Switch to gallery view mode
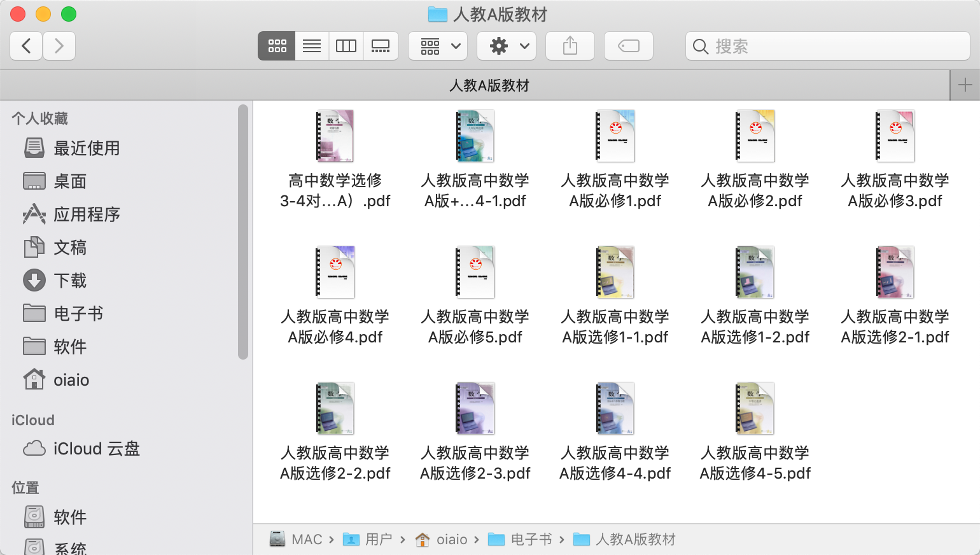 pyautogui.click(x=381, y=46)
